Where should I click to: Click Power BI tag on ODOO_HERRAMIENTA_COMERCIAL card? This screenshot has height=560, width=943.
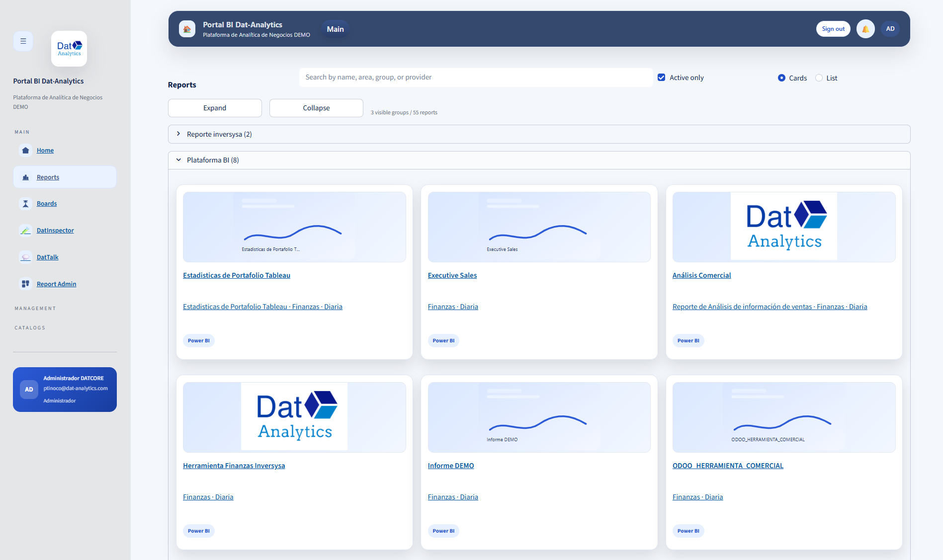[688, 531]
